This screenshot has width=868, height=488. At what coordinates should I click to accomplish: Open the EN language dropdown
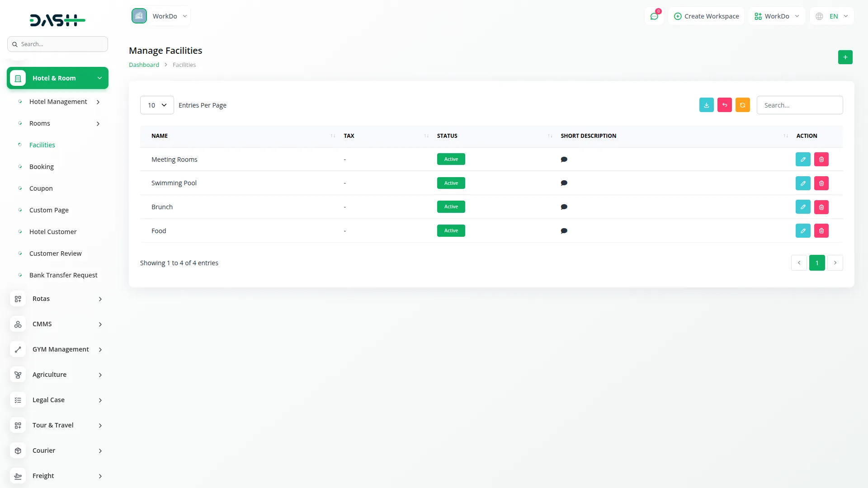(x=832, y=16)
